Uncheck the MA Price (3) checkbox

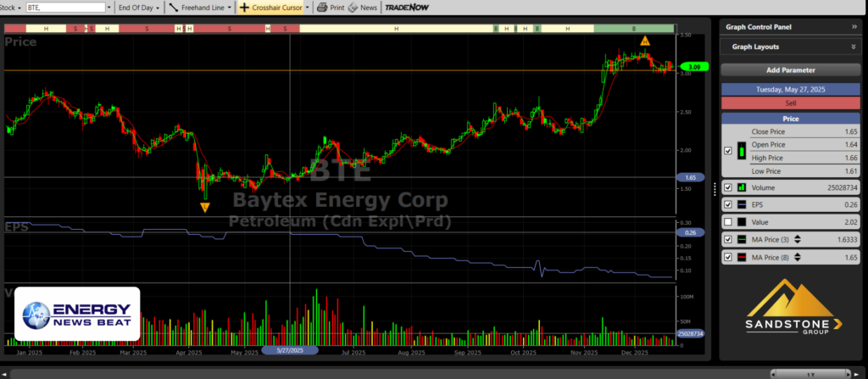[728, 240]
